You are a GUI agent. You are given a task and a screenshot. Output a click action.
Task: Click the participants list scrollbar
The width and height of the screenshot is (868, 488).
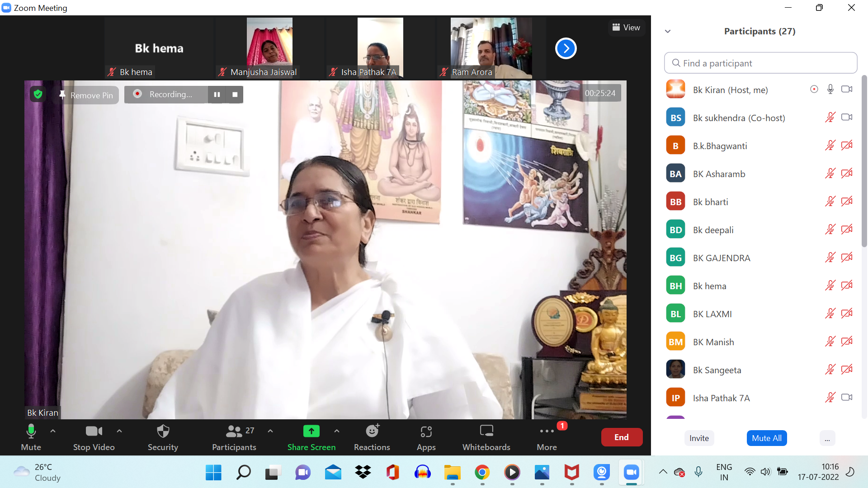(864, 161)
